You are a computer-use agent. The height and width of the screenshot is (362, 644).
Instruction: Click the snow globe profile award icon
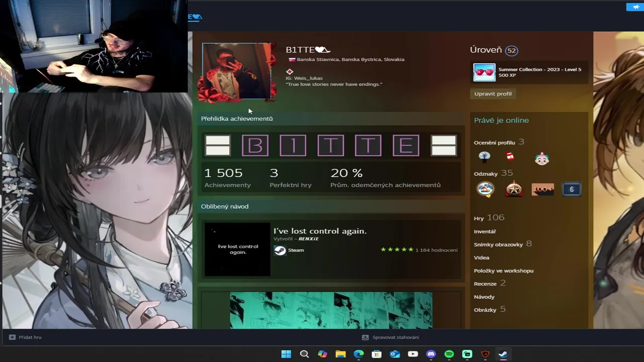(x=485, y=157)
